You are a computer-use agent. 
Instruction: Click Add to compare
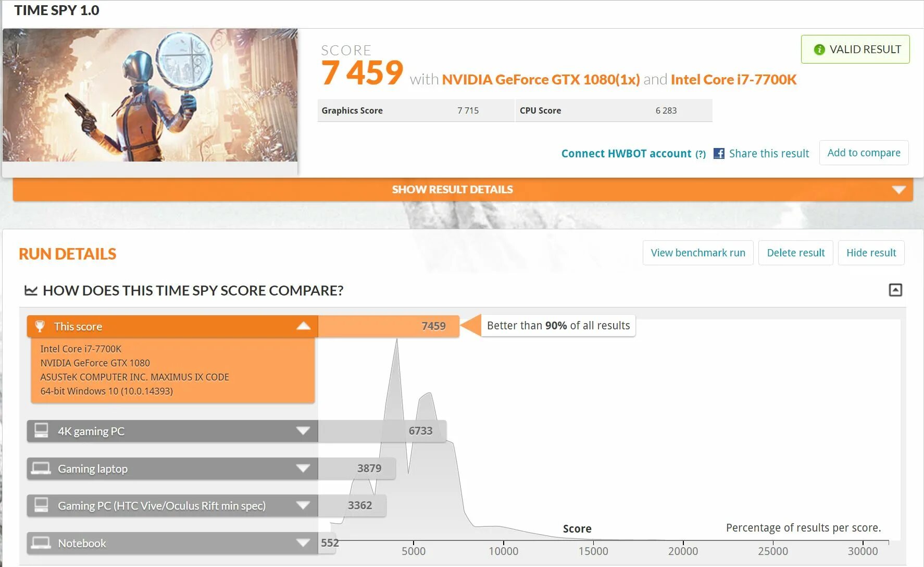[x=864, y=153]
